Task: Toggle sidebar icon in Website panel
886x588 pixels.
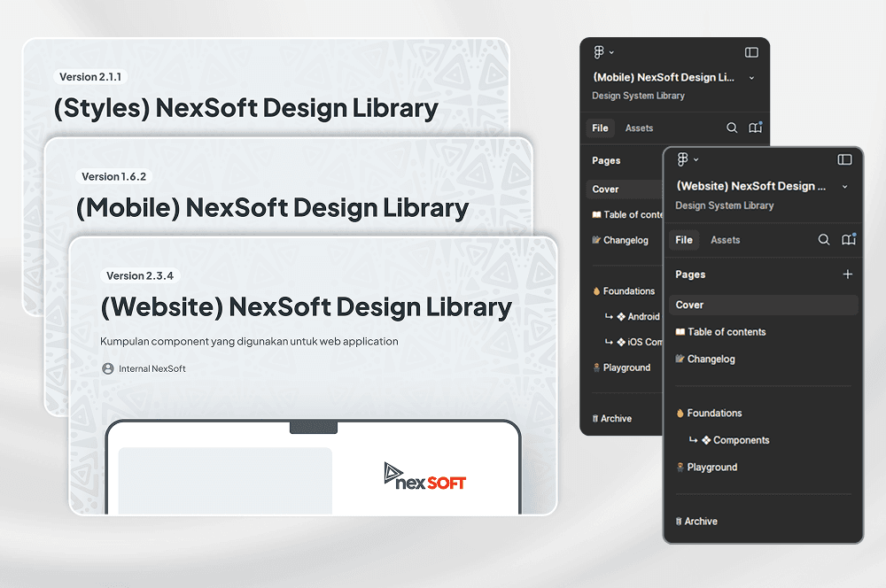Action: [x=844, y=160]
